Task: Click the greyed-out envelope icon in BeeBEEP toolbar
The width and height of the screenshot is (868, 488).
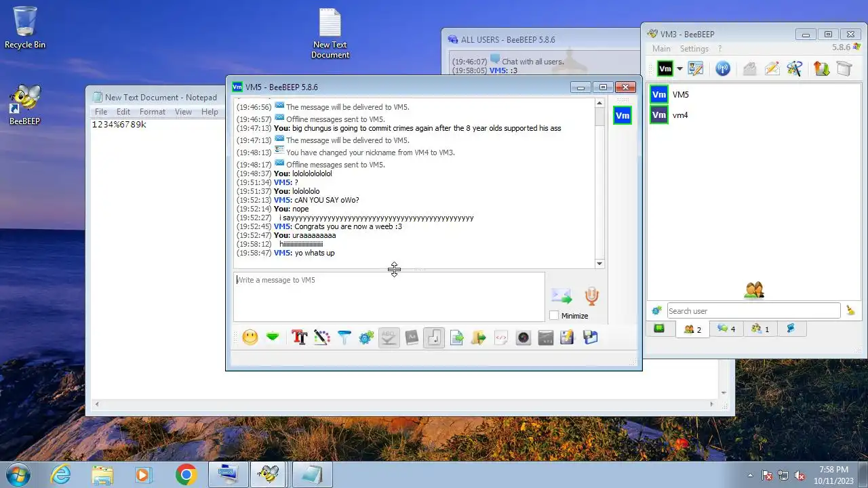Action: (749, 68)
